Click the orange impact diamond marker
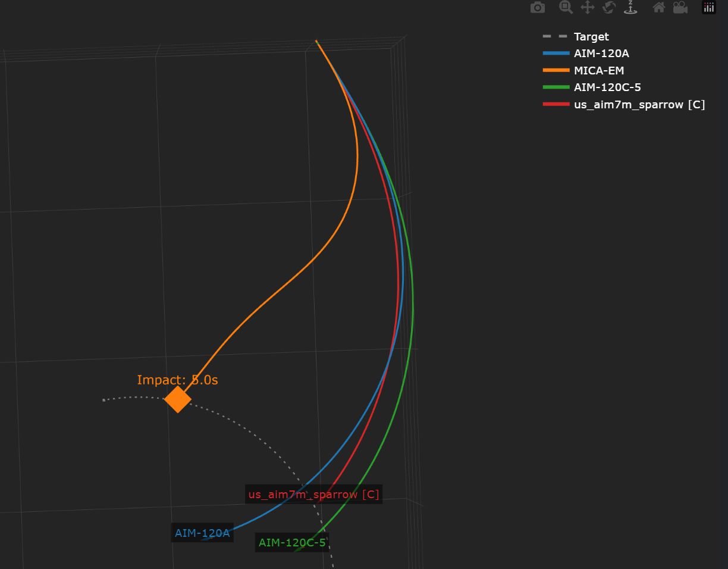Screen dimensions: 728x569 click(x=177, y=399)
